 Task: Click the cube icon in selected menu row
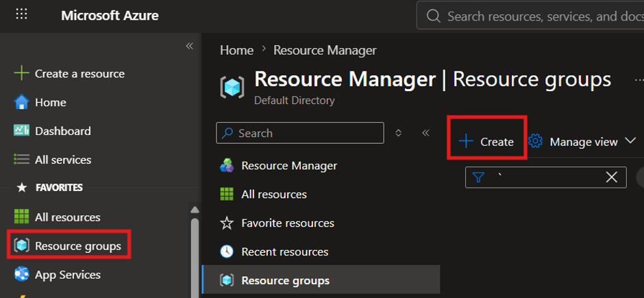pos(227,280)
